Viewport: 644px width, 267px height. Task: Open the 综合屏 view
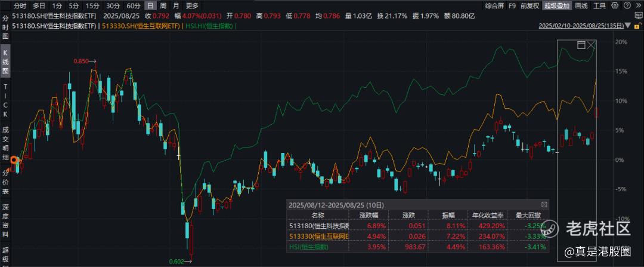tap(494, 5)
